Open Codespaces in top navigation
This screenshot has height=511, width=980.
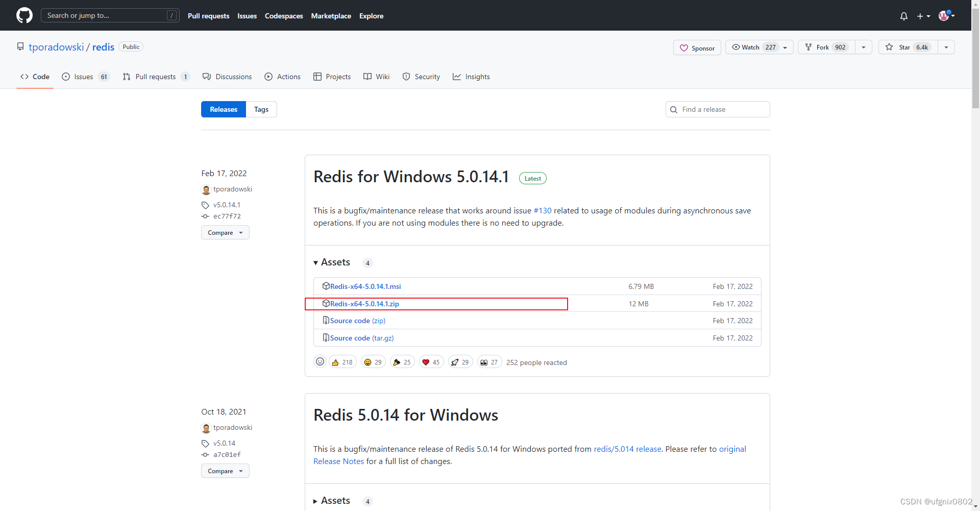pos(284,16)
